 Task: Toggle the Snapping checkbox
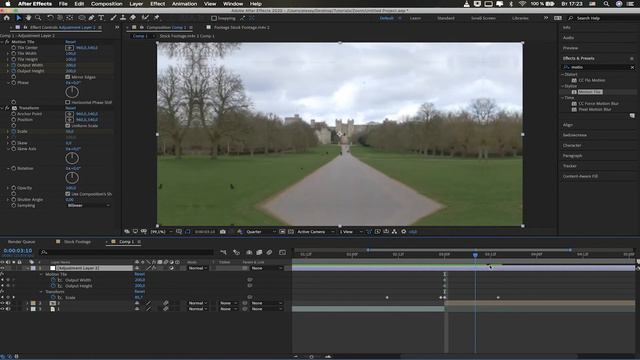point(214,18)
